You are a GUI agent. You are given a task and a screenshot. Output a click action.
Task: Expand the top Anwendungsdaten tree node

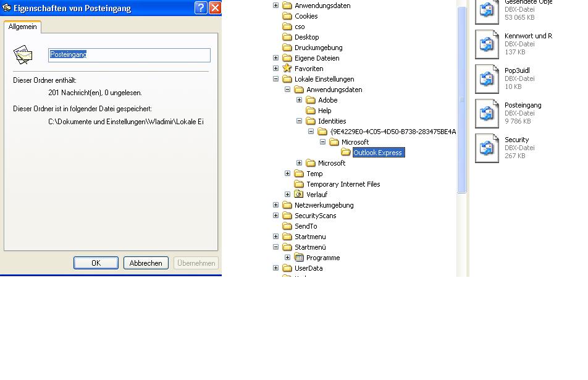[275, 5]
